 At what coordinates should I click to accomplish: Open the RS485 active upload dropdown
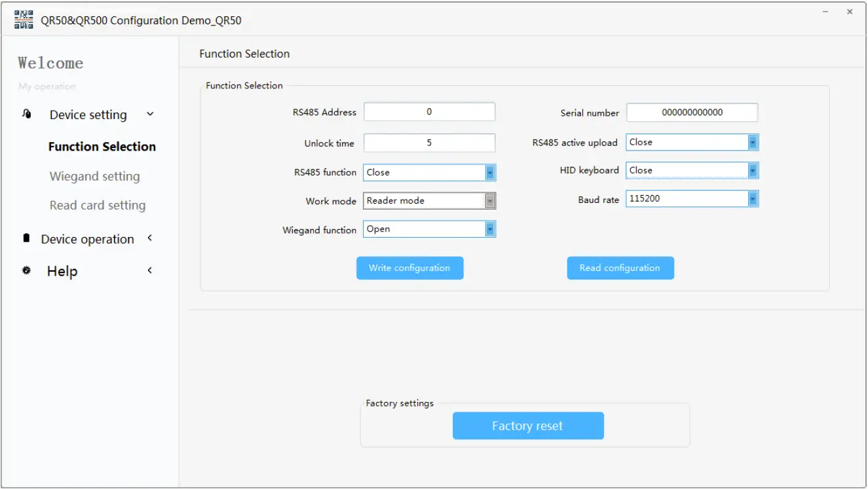point(692,142)
